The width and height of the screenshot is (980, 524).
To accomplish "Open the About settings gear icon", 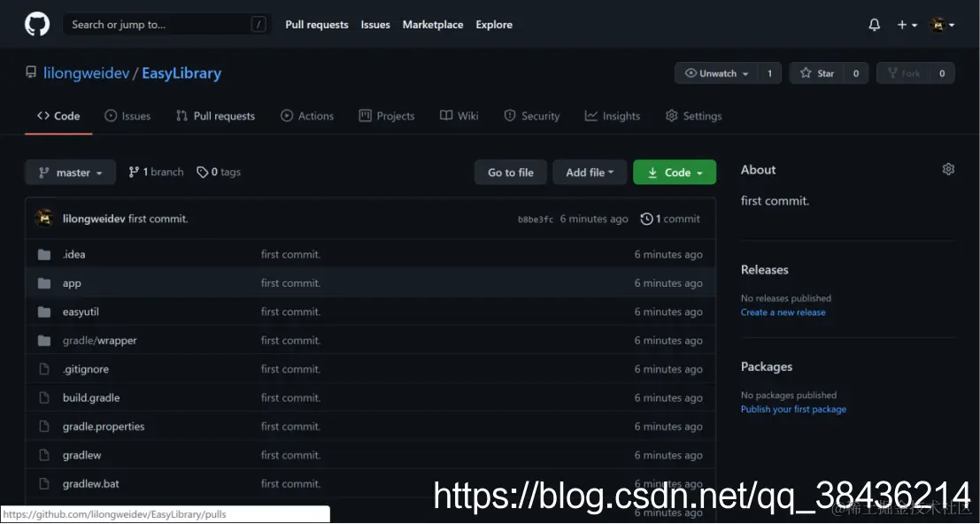I will pos(948,169).
